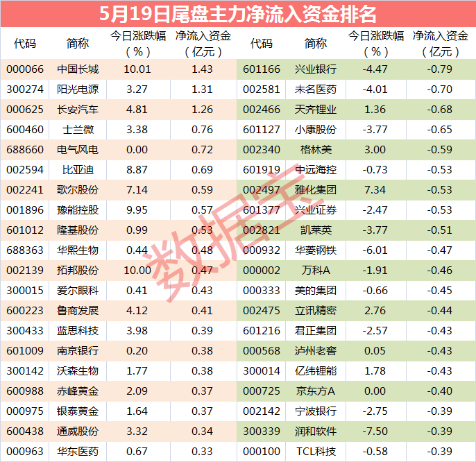
Task: Select stock code 000932
Action: coord(262,250)
